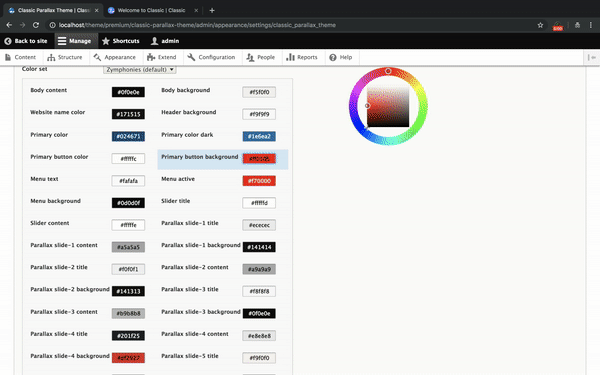The image size is (600, 375).
Task: Select the Parallax slide-3 content field
Action: [128, 313]
